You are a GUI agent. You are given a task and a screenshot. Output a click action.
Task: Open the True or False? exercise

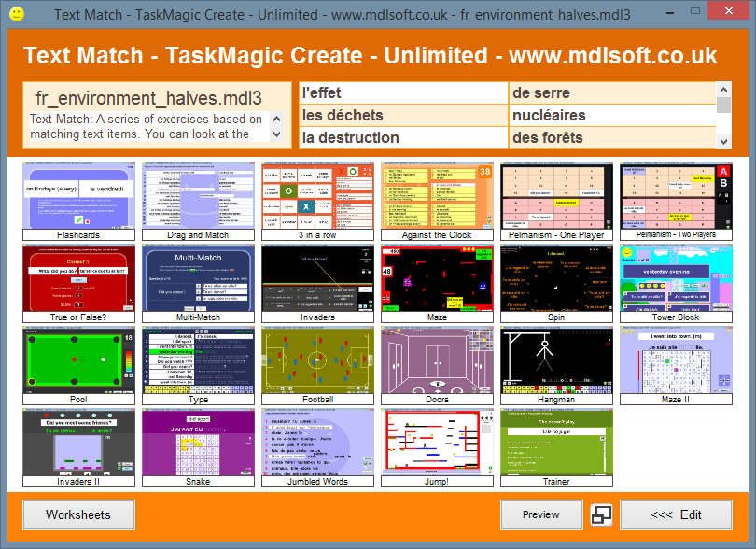[x=78, y=283]
